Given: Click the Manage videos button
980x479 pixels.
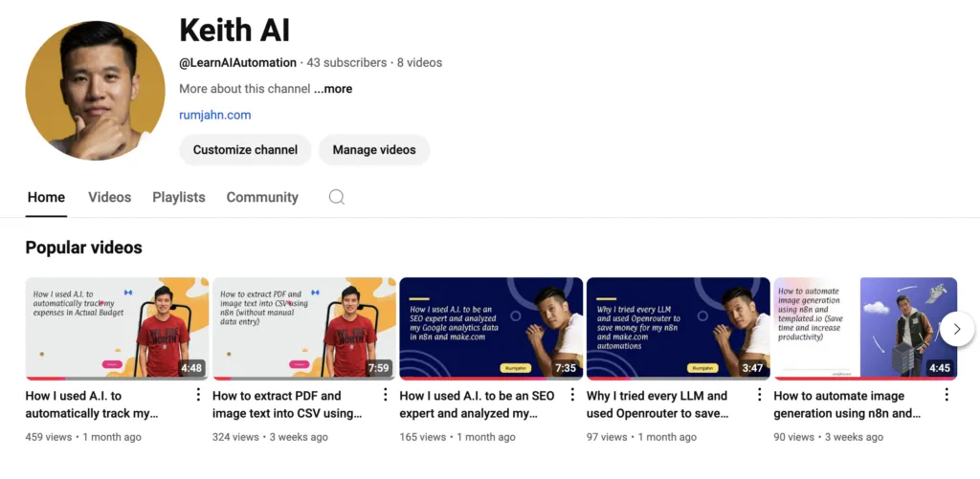Looking at the screenshot, I should pyautogui.click(x=374, y=150).
